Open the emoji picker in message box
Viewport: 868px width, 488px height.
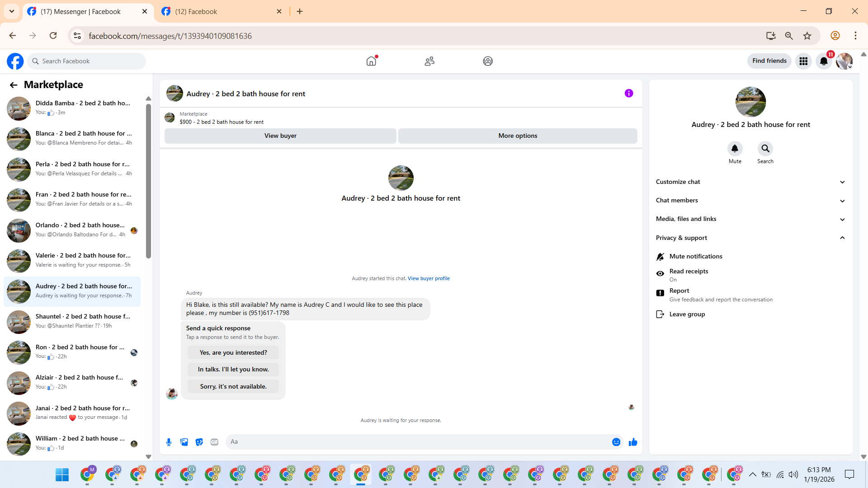(616, 442)
